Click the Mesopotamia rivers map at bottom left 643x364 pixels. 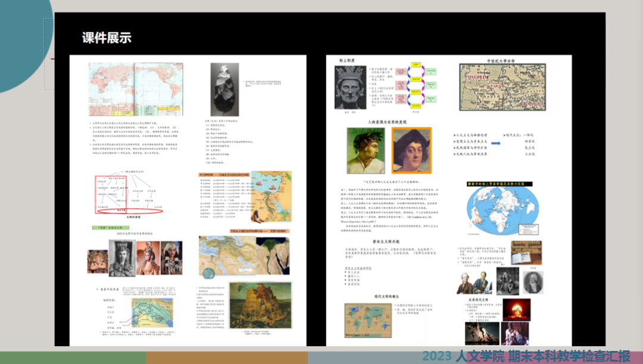tap(152, 313)
